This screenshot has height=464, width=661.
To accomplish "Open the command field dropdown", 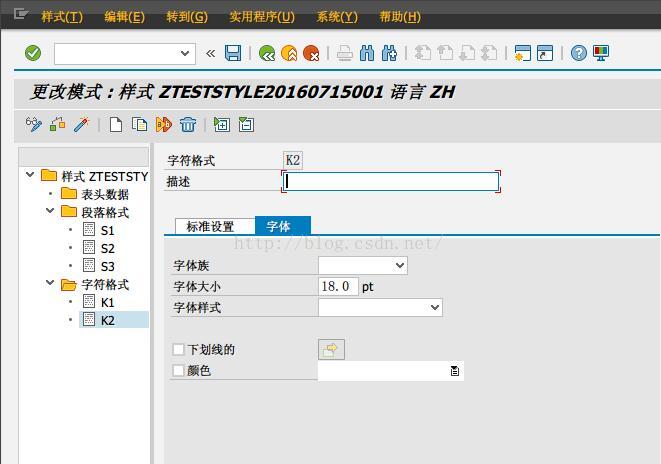I will pos(185,54).
